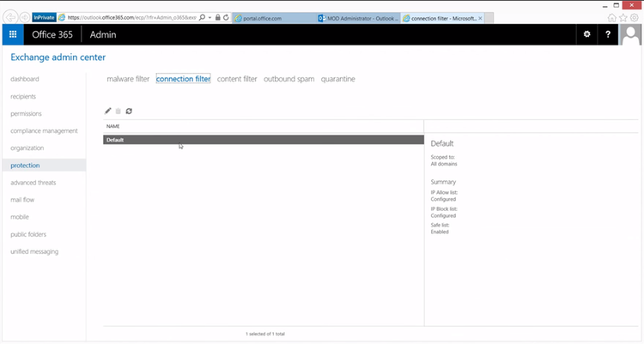Open the outbound spam tab

click(289, 79)
